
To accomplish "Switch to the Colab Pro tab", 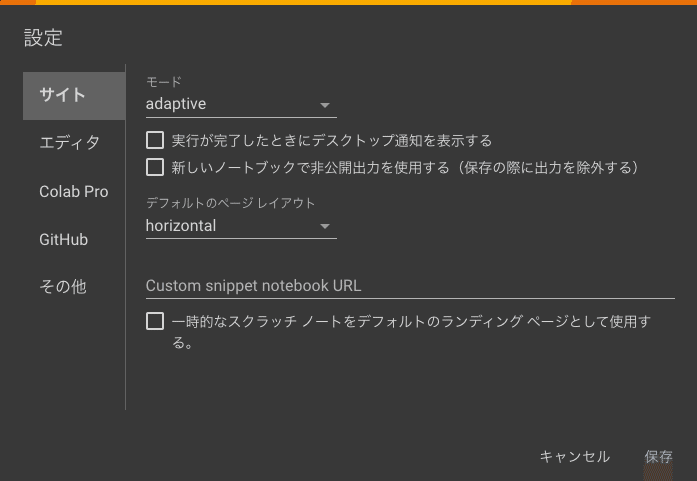I will [74, 192].
